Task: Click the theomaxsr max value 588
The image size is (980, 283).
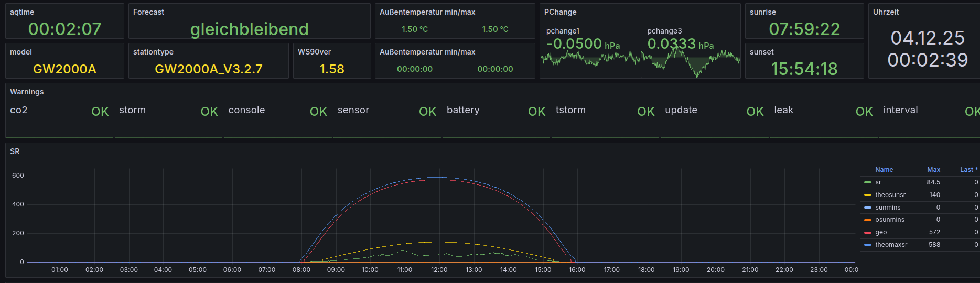Action: point(934,245)
